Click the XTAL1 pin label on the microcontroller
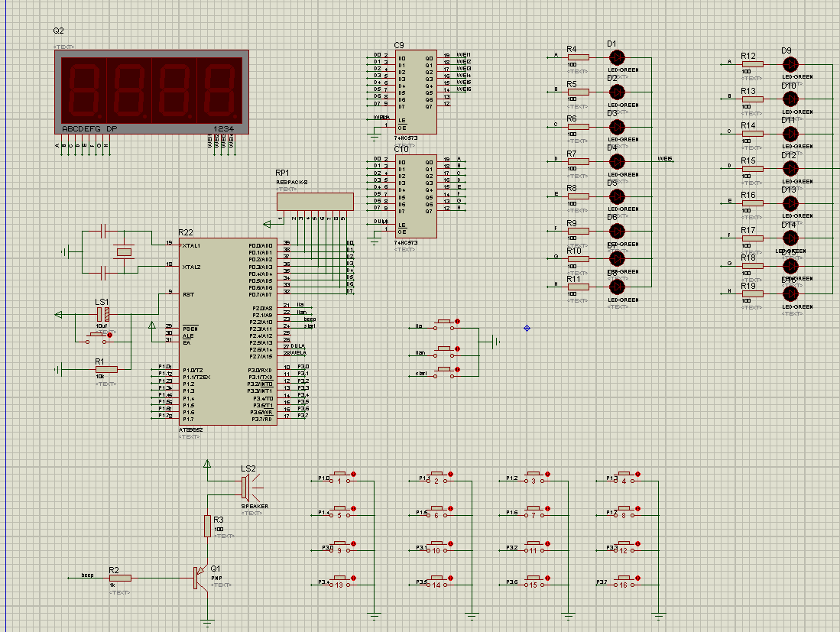Screen dimensions: 840x632 (x=191, y=246)
